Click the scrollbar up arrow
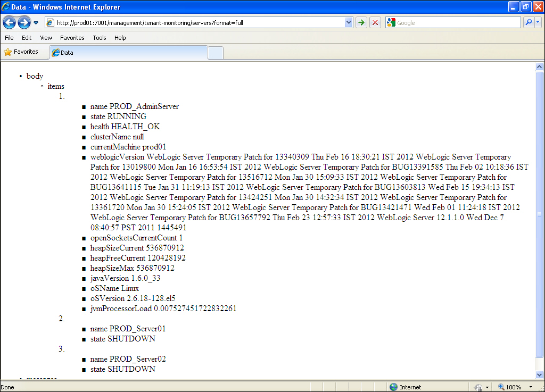Viewport: 545px width, 392px height. [540, 67]
